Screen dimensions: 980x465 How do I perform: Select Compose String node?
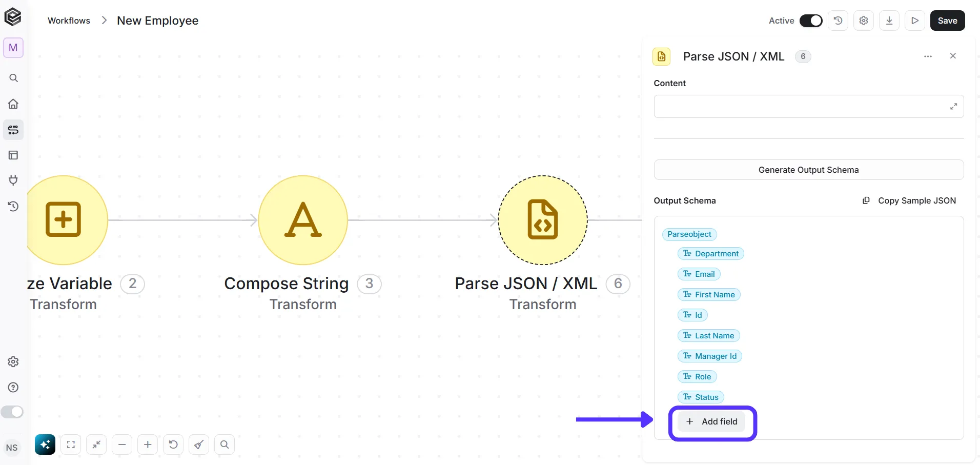coord(303,220)
